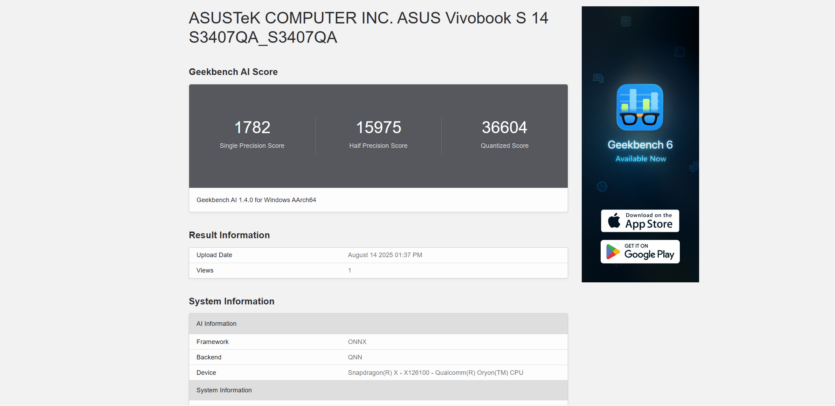Select the August 14 2025 01:37 PM value

click(x=385, y=255)
